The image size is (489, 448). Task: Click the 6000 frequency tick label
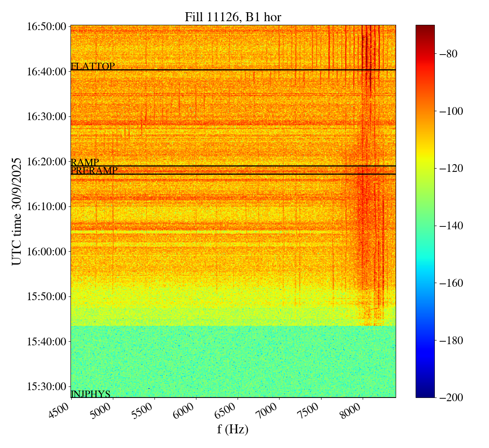(186, 411)
